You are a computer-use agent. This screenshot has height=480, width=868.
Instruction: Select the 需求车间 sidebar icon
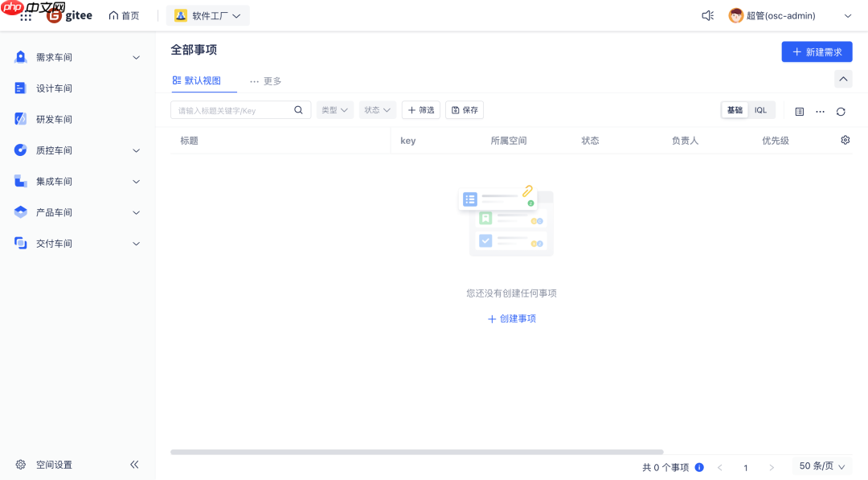(x=19, y=56)
